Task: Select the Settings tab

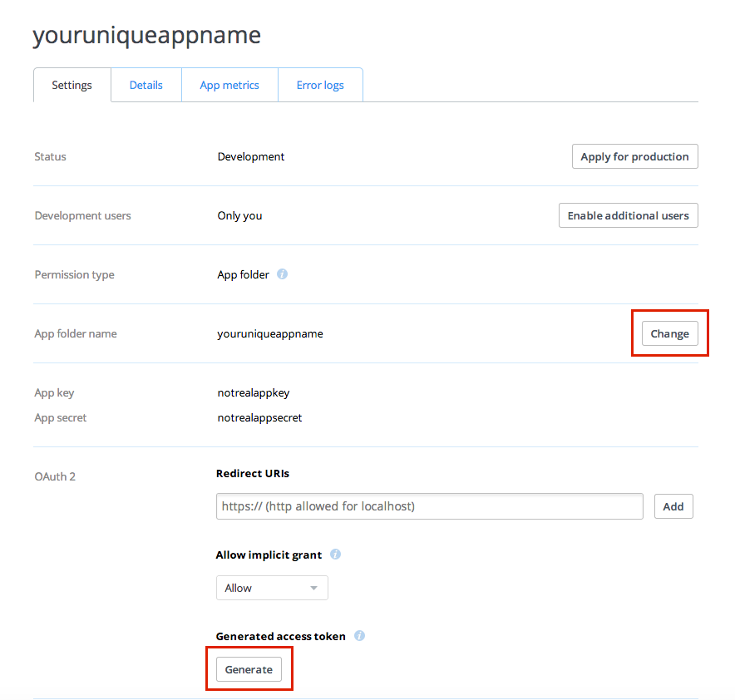Action: (72, 85)
